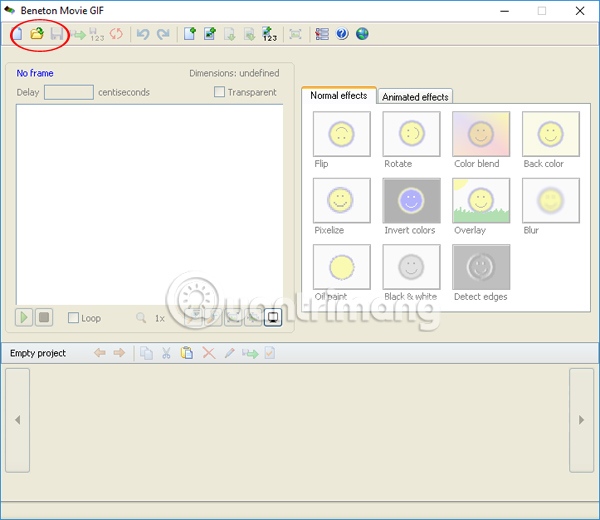Select the Rotate effect thumbnail
The image size is (600, 520).
[411, 134]
